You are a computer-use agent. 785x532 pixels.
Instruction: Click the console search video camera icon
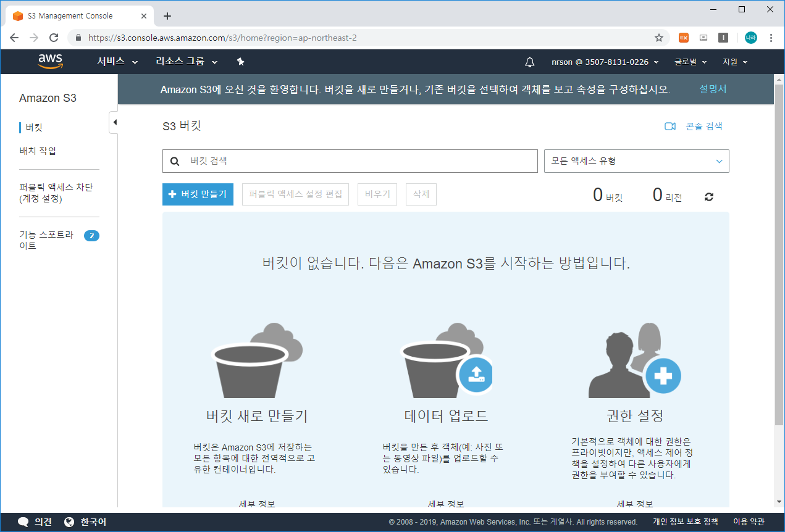click(x=670, y=126)
